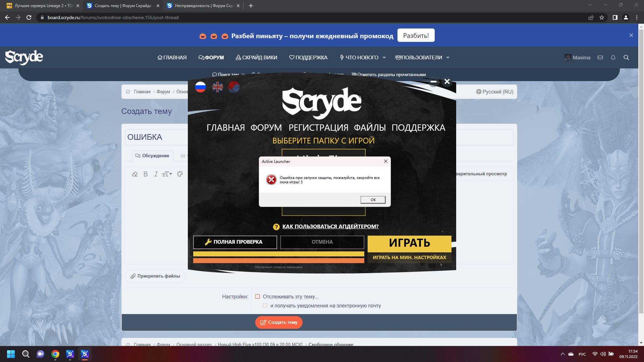Switch to the Обсуждение tab

(x=153, y=156)
